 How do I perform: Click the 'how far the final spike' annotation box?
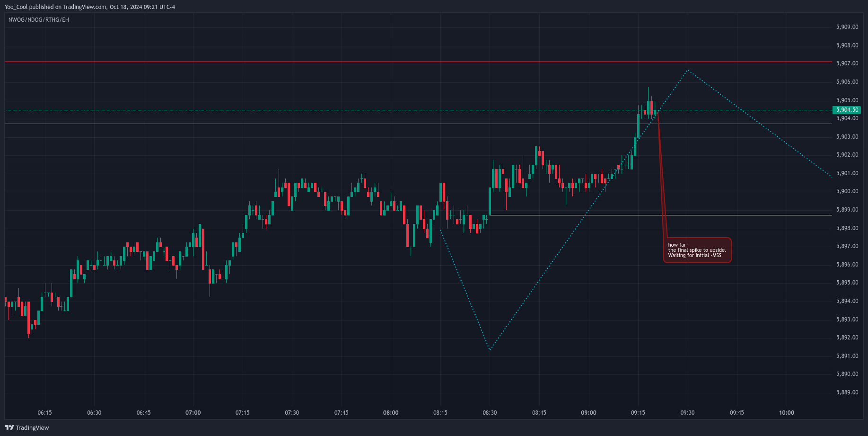(x=697, y=250)
